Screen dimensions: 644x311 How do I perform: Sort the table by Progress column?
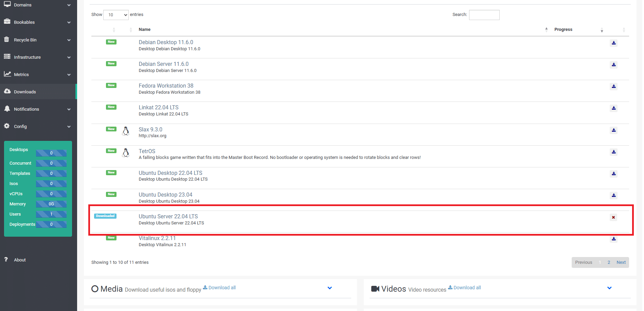coord(563,30)
